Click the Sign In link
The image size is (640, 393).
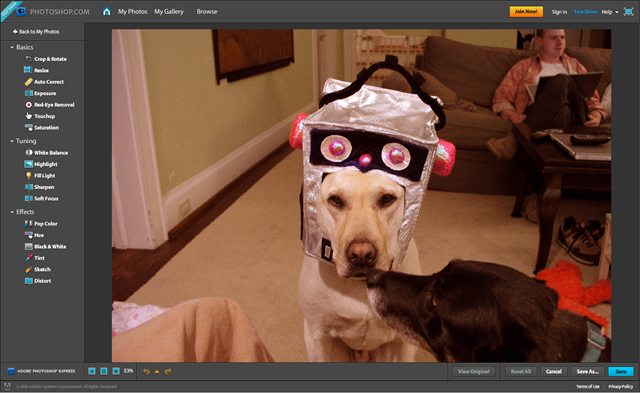click(559, 12)
